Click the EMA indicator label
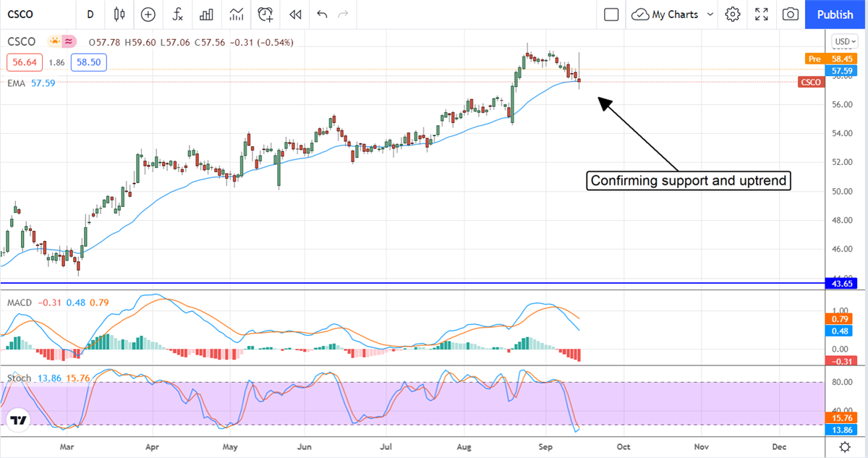 coord(17,83)
